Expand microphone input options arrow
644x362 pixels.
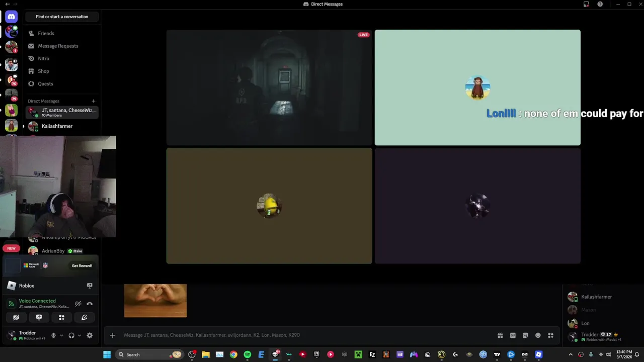click(61, 335)
